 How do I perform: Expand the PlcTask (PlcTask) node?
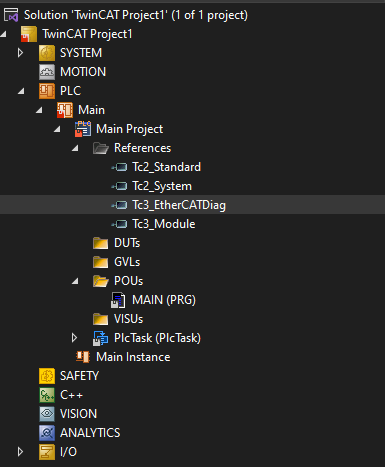(74, 338)
